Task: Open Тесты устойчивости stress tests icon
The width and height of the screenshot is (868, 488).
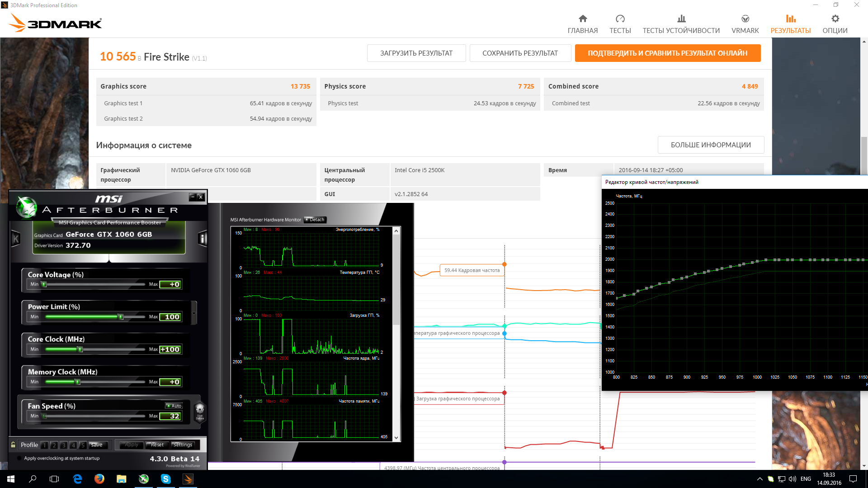Action: 681,19
